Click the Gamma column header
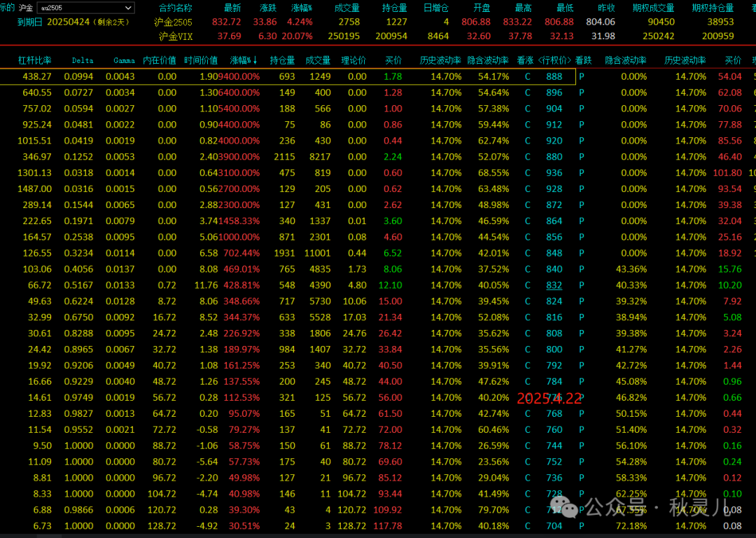756x538 pixels. (124, 61)
